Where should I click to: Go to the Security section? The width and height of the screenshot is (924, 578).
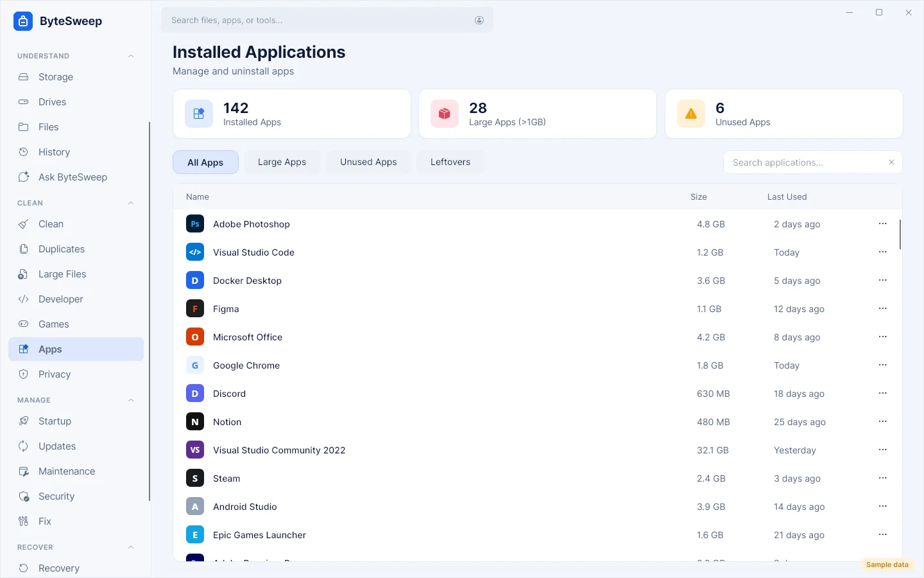(x=76, y=496)
